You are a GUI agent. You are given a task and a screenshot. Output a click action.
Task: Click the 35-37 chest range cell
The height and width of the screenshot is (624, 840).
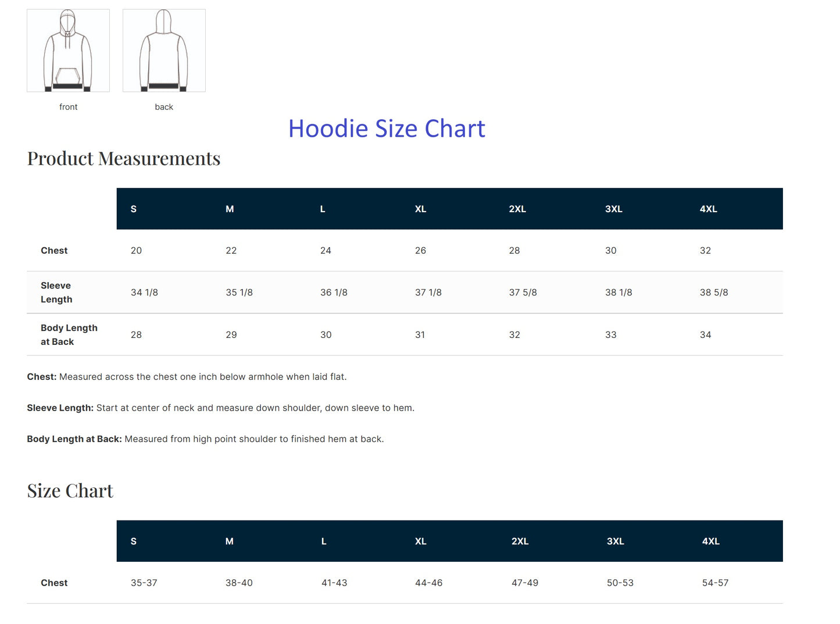tap(144, 583)
